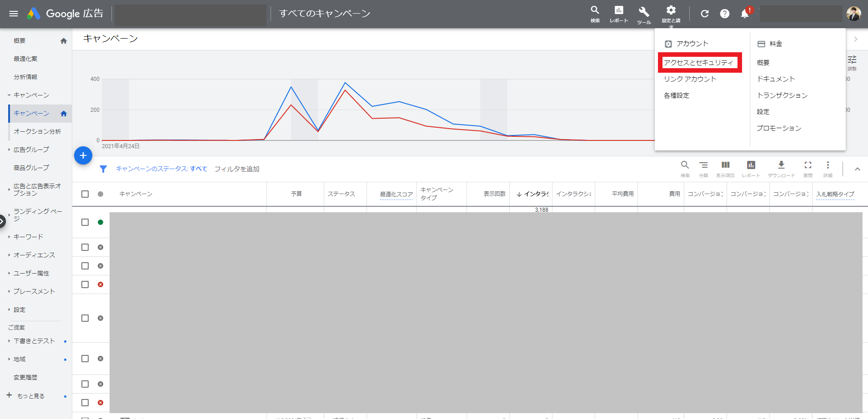
Task: Click フィルタを追加 add filter field
Action: (x=237, y=169)
